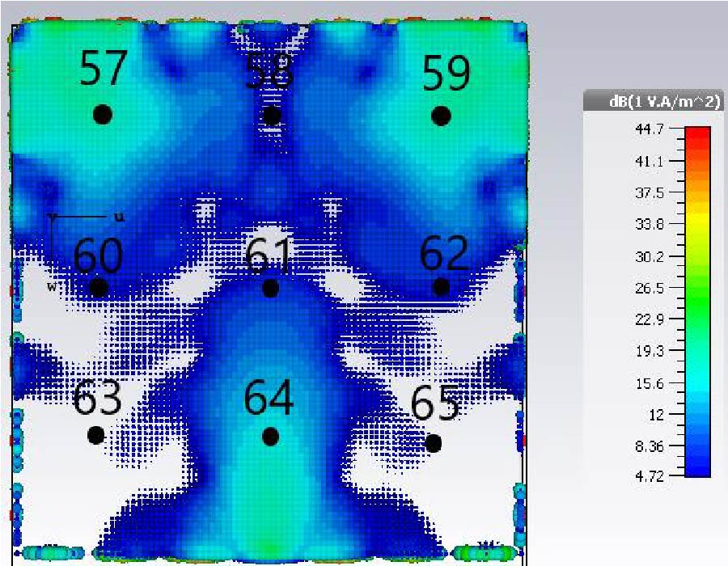Click the number label 64
This screenshot has width=728, height=566.
pos(269,399)
